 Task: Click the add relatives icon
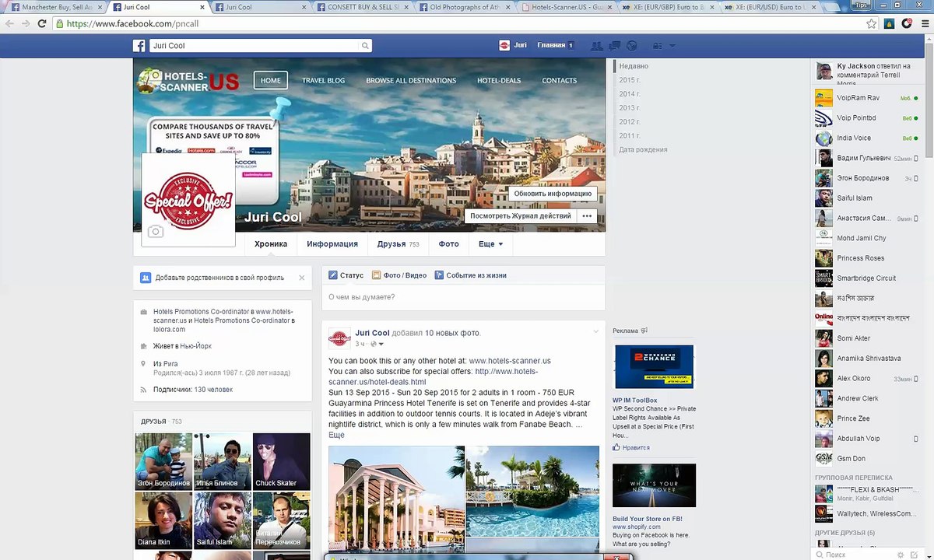tap(146, 278)
